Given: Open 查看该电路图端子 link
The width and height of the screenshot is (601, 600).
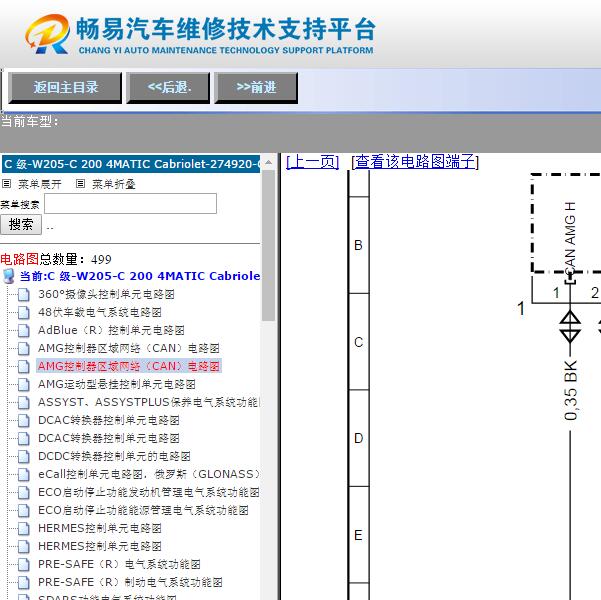Looking at the screenshot, I should point(415,161).
